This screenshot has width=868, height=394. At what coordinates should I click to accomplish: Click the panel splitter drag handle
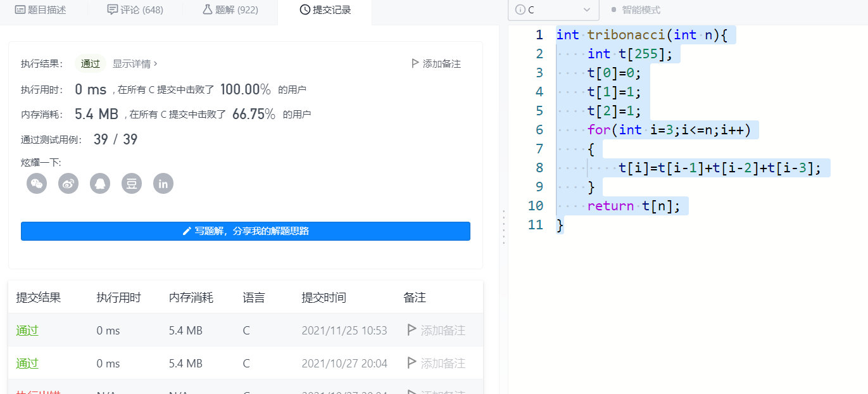pos(503,226)
